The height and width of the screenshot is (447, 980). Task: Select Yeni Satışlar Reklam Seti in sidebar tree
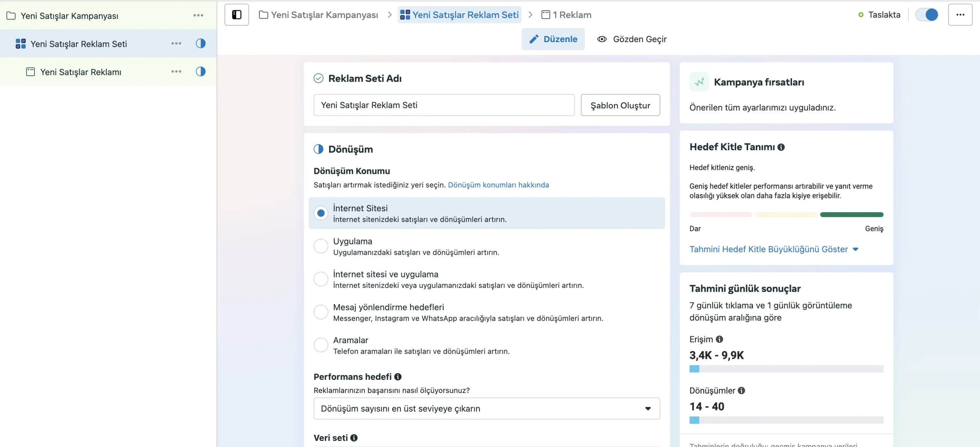click(78, 44)
